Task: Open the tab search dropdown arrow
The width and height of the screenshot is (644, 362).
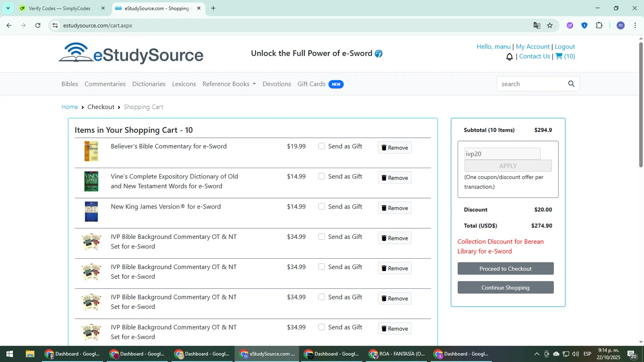Action: pos(8,8)
